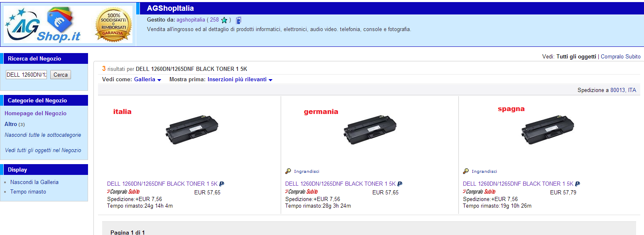Click Ingrandisci under germania item
The image size is (644, 235).
(306, 171)
